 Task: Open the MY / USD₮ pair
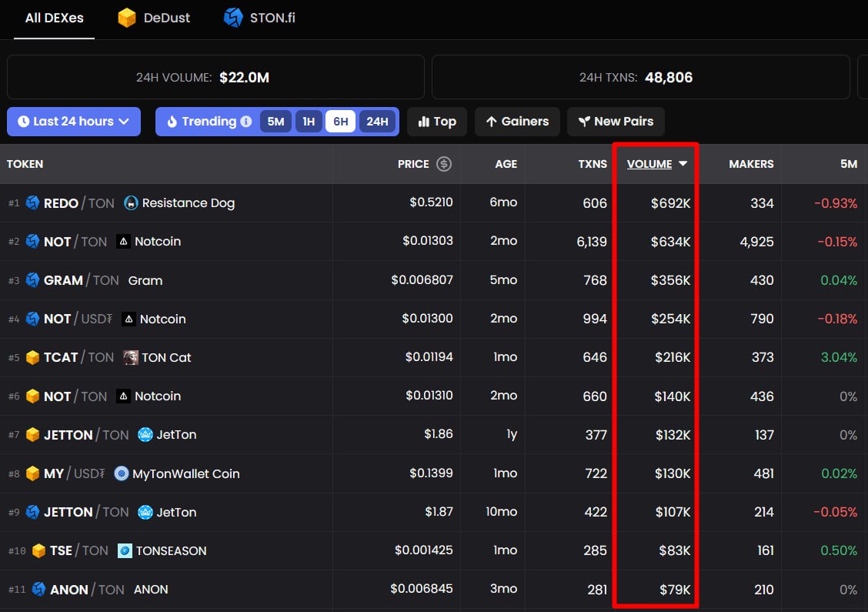74,473
